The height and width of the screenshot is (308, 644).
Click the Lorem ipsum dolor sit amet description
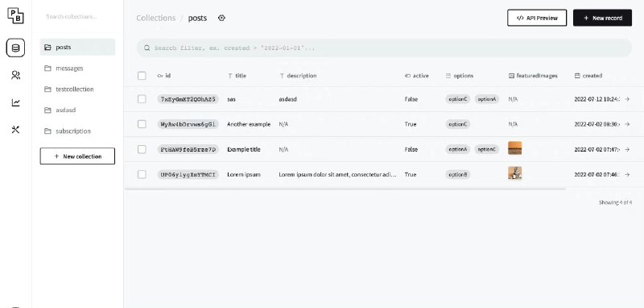click(x=337, y=175)
